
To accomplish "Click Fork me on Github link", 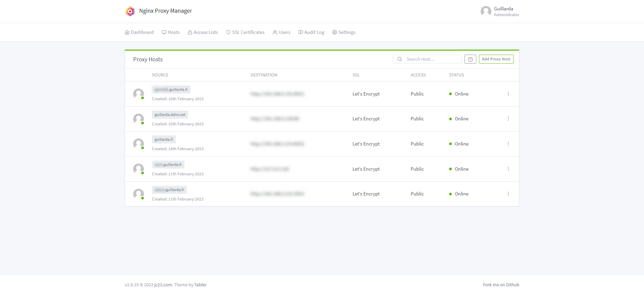I will (x=501, y=285).
